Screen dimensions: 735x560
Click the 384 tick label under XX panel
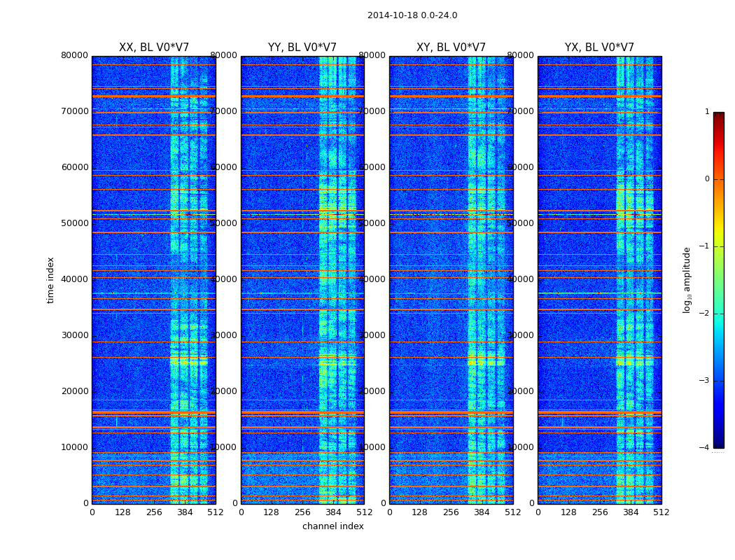pos(185,512)
